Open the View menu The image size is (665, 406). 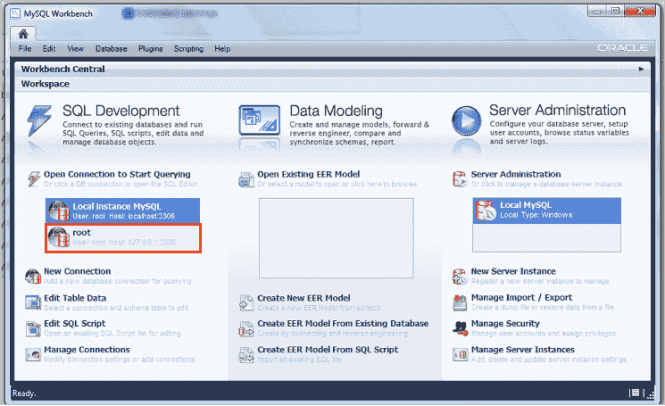[75, 49]
